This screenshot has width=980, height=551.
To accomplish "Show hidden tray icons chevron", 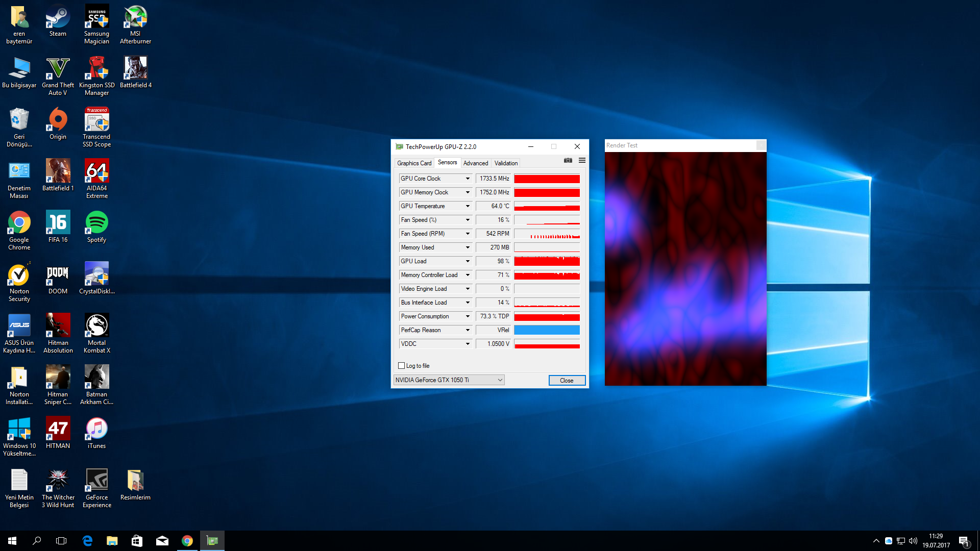I will pyautogui.click(x=876, y=541).
